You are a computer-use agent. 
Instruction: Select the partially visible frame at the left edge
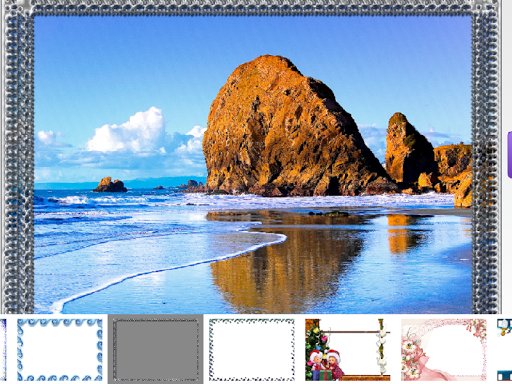pos(3,350)
